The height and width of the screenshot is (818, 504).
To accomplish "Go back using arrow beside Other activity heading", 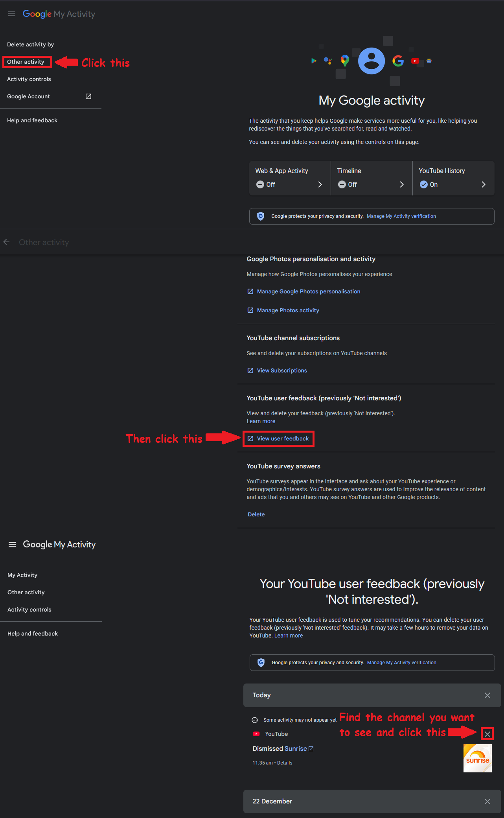I will pyautogui.click(x=7, y=242).
